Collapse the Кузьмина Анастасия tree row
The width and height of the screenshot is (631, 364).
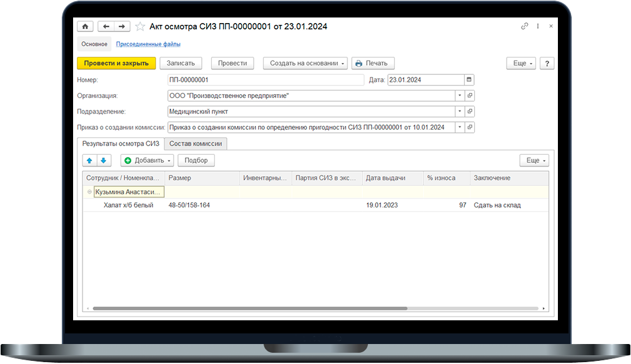point(89,192)
